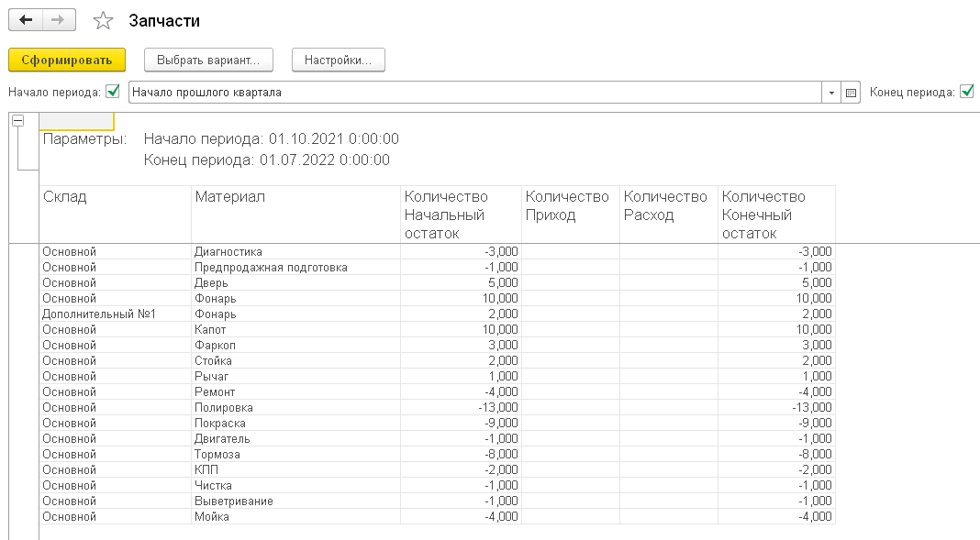Click the КПП material cell

point(295,470)
